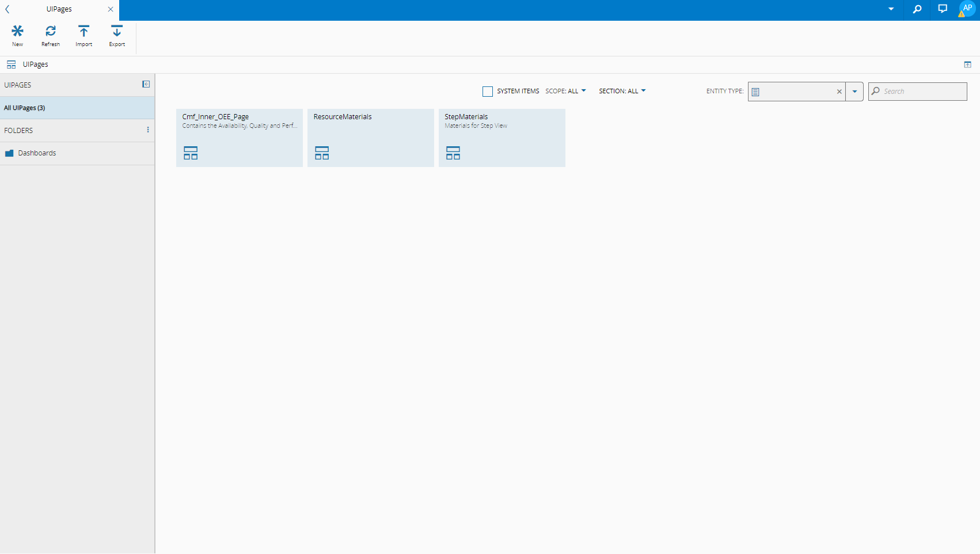Open the AP user avatar menu

[967, 9]
